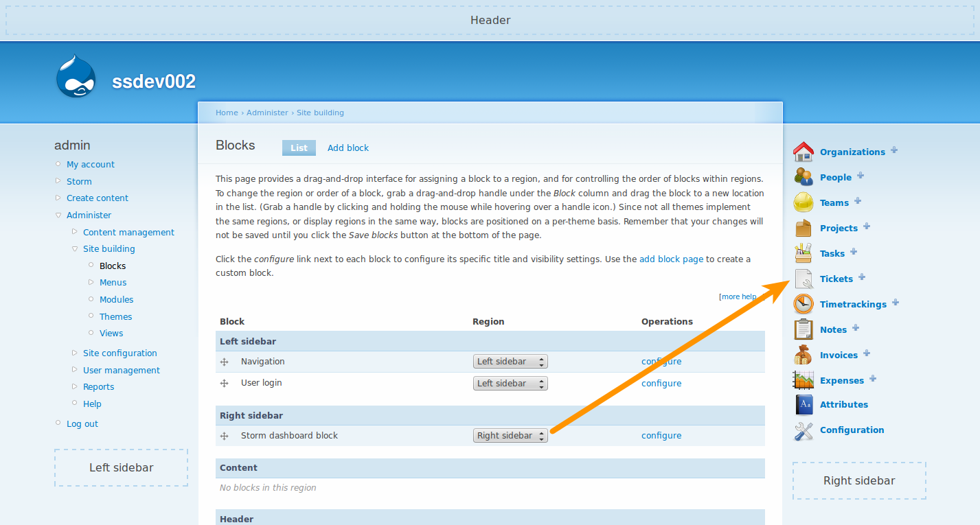Viewport: 980px width, 525px height.
Task: Click the Tickets icon
Action: 802,278
